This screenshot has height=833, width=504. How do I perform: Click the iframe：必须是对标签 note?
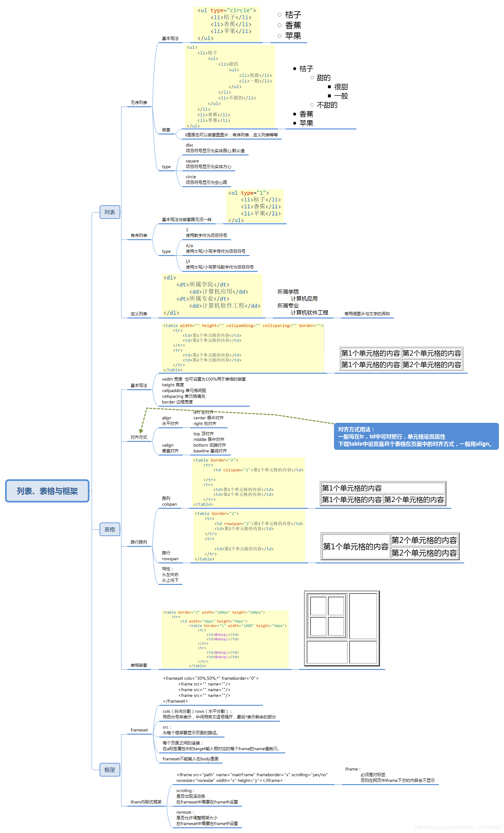coord(390,775)
